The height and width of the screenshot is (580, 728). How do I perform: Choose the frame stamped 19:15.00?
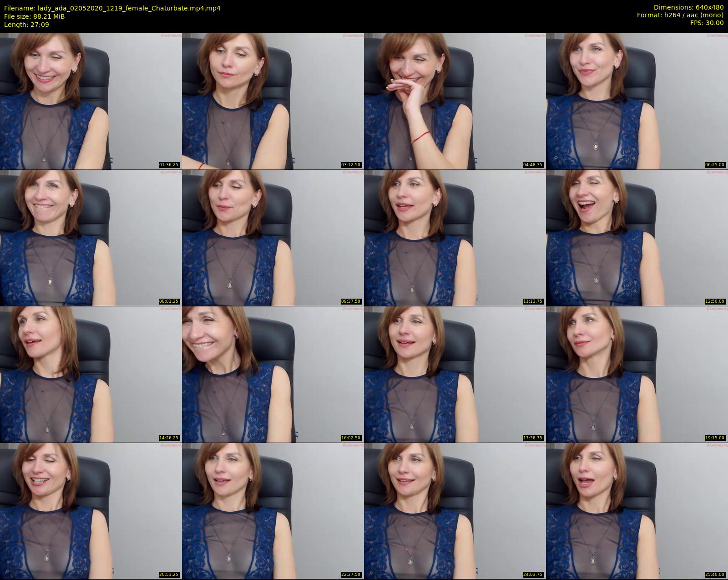(637, 374)
